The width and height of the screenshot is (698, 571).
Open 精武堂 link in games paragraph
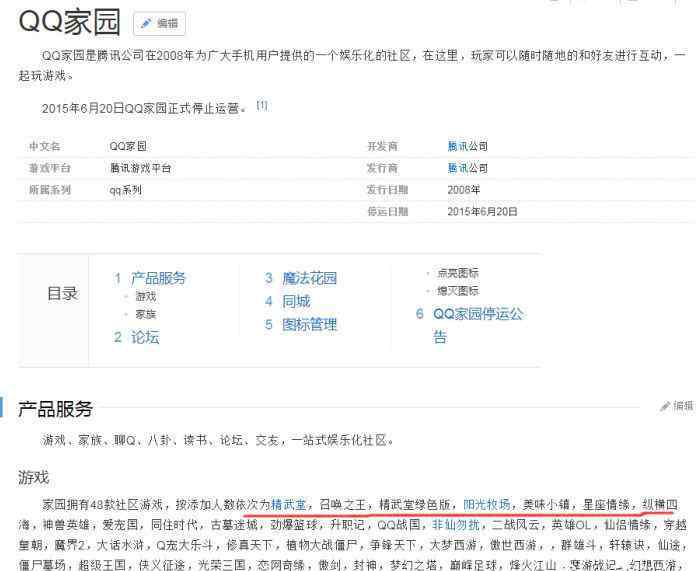click(288, 504)
